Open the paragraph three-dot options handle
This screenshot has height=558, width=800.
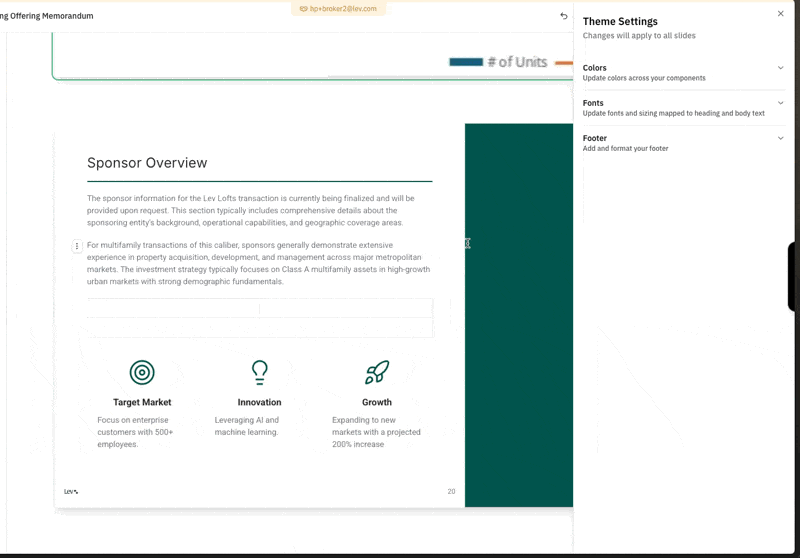click(x=77, y=246)
